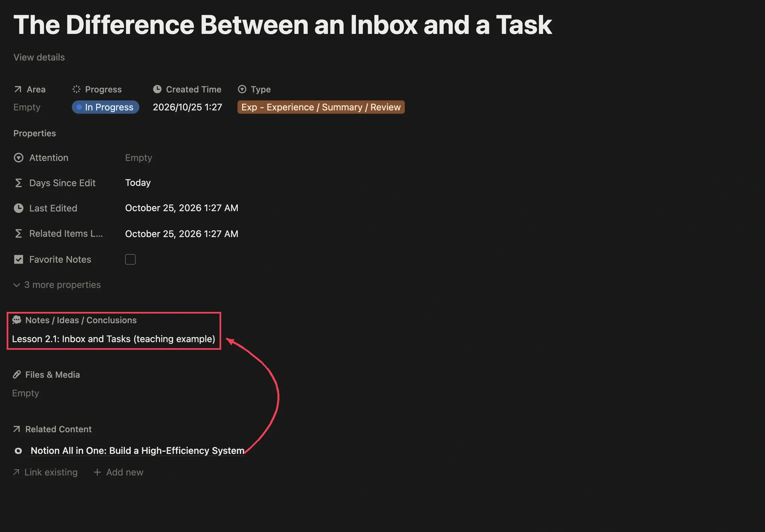Expand 3 more properties

[57, 285]
